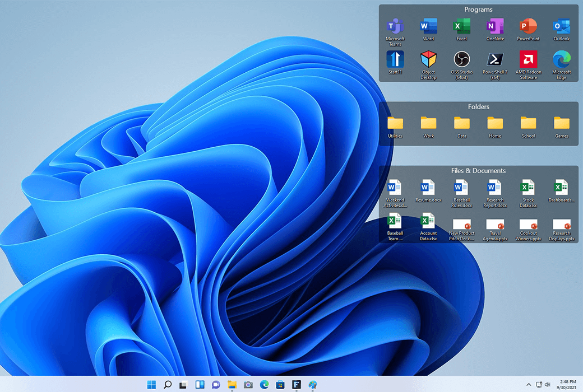Screen dimensions: 583x392
Task: Click the Outlook desktop icon
Action: point(561,26)
